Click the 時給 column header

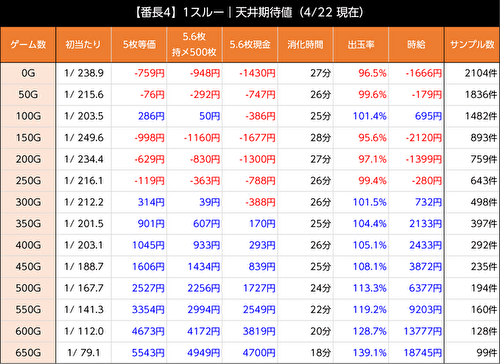pos(416,45)
